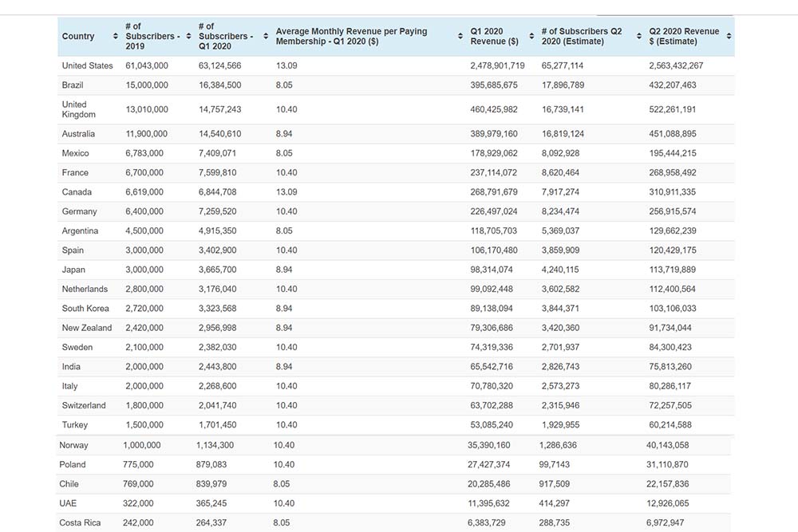This screenshot has width=798, height=532.
Task: Click New Zealand's 79,306,686 Q1 revenue
Action: tap(492, 328)
